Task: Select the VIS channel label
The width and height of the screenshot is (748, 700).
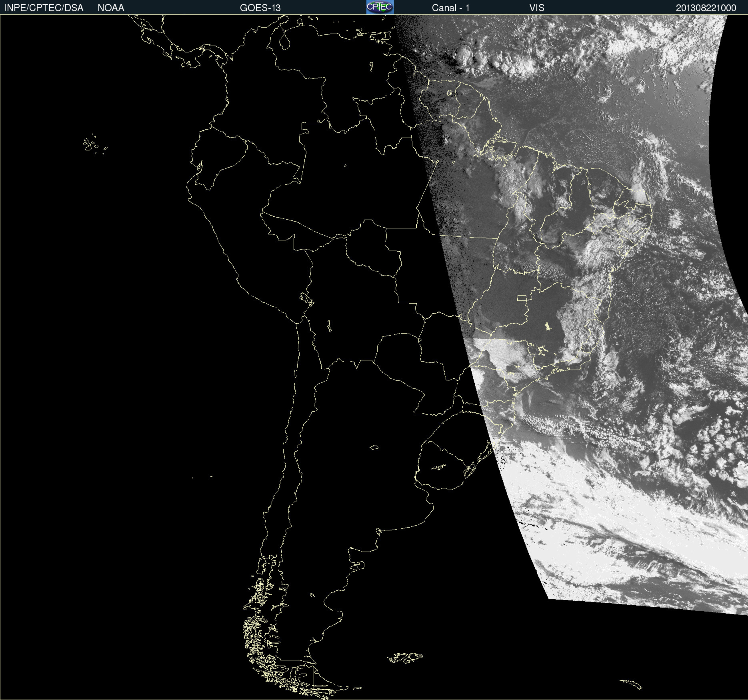Action: tap(536, 8)
